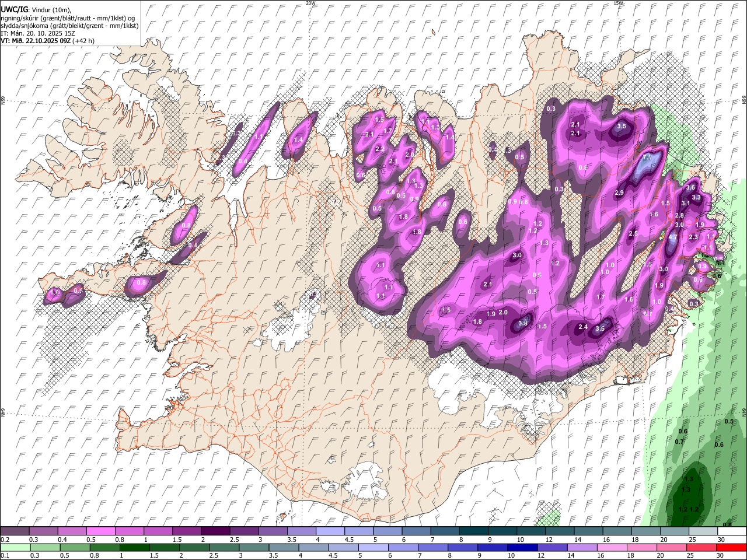Click the '2.4' snowfall value on map
Screen dimensions: 747x560
point(583,327)
